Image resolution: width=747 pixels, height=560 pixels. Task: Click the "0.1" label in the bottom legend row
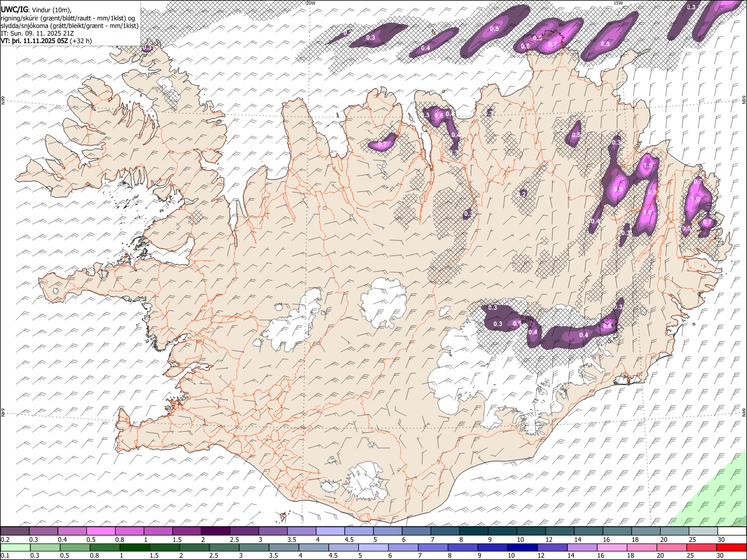click(4, 556)
